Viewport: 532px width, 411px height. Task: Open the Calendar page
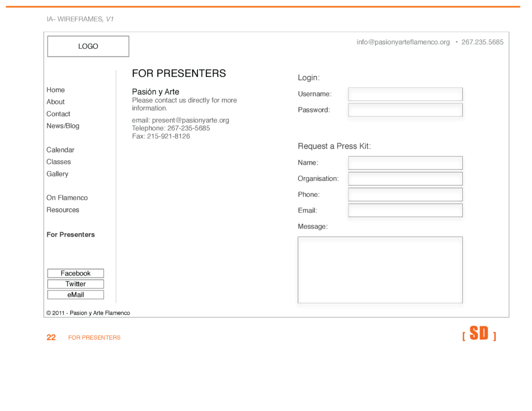[x=60, y=150]
